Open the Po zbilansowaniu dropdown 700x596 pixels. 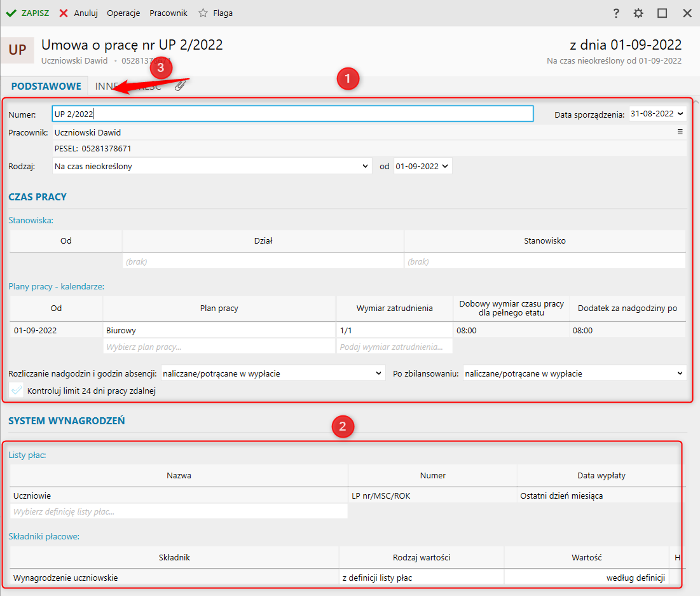pos(574,373)
